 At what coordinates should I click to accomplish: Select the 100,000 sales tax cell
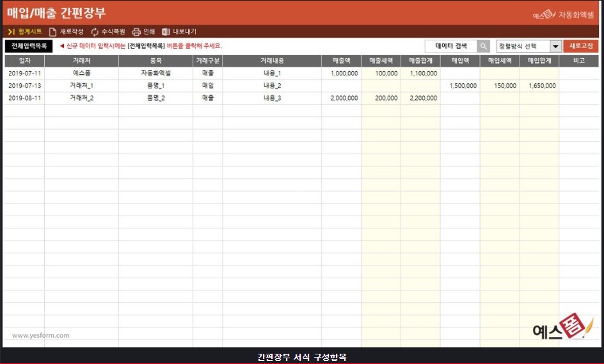pyautogui.click(x=381, y=73)
